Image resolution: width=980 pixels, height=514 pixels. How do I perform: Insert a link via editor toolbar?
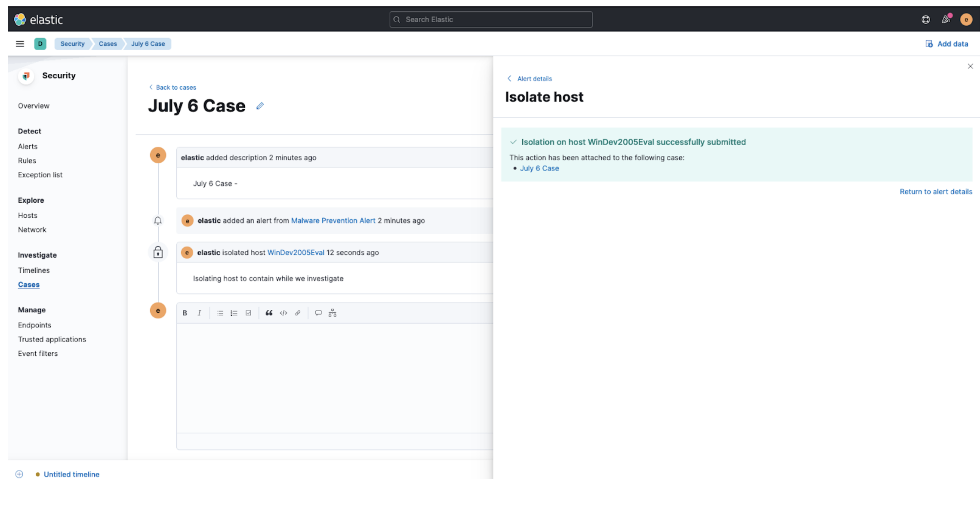(x=297, y=313)
